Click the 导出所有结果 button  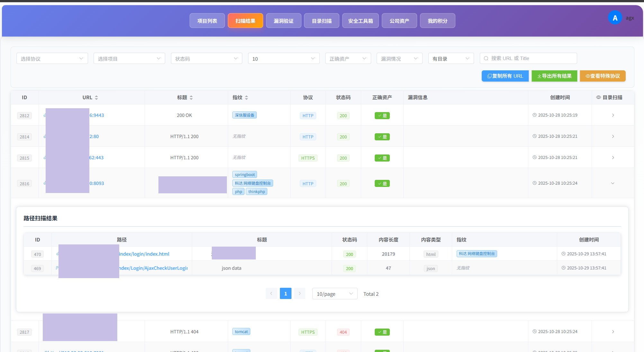coord(554,76)
